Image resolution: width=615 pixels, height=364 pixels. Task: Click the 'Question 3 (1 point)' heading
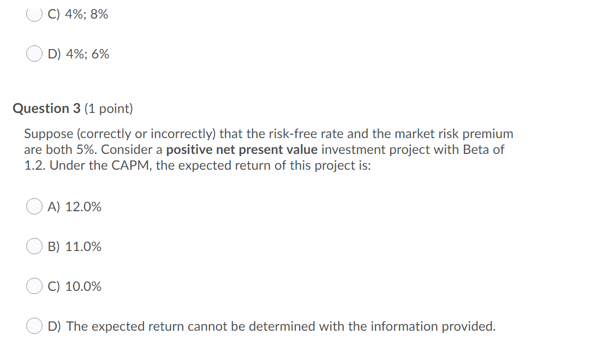coord(73,108)
